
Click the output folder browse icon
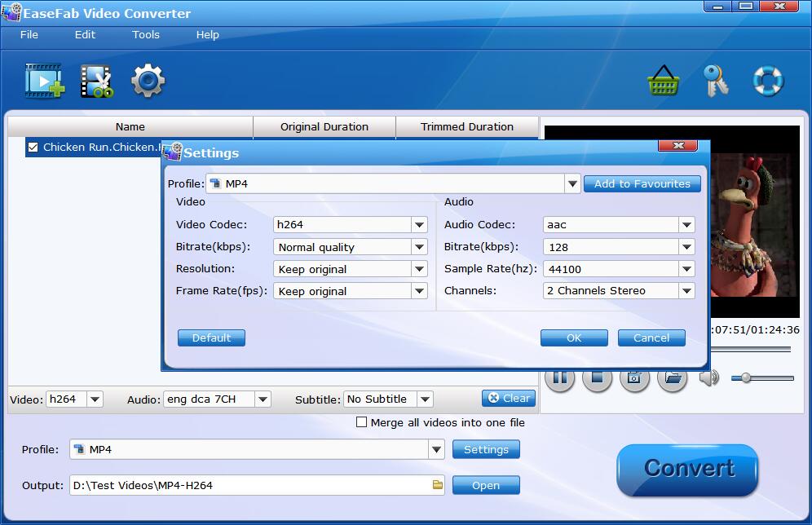pyautogui.click(x=438, y=485)
